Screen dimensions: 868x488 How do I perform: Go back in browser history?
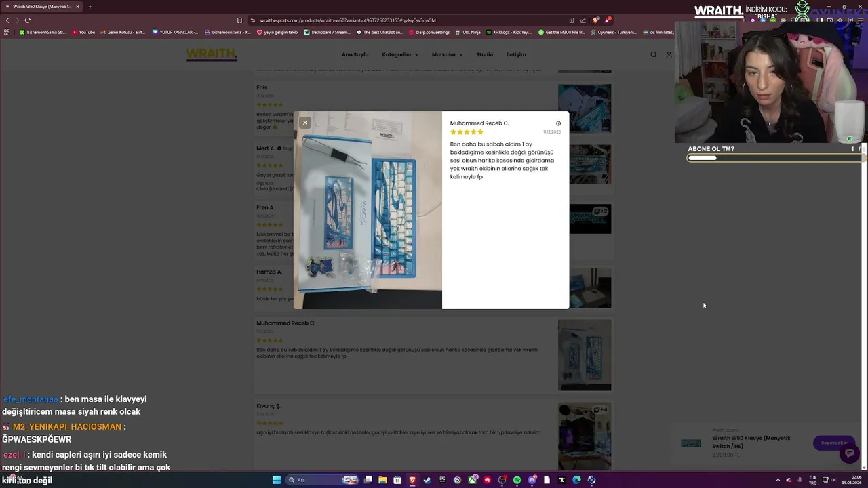pos(7,20)
